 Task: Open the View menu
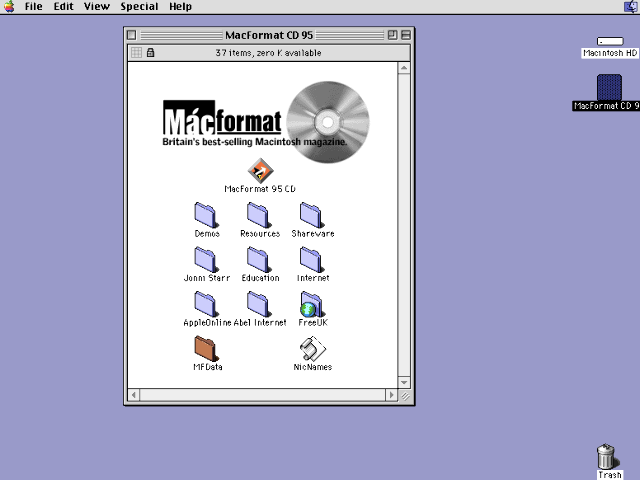(97, 7)
